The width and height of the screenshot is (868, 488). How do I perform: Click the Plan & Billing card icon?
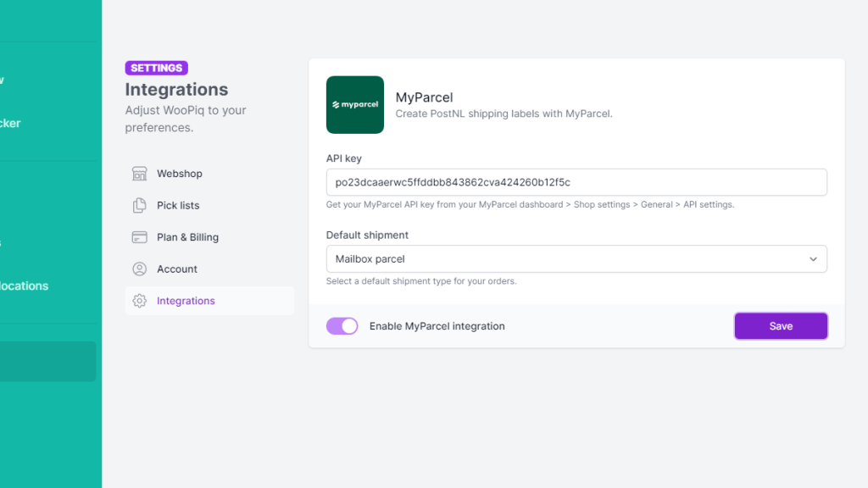click(x=140, y=237)
